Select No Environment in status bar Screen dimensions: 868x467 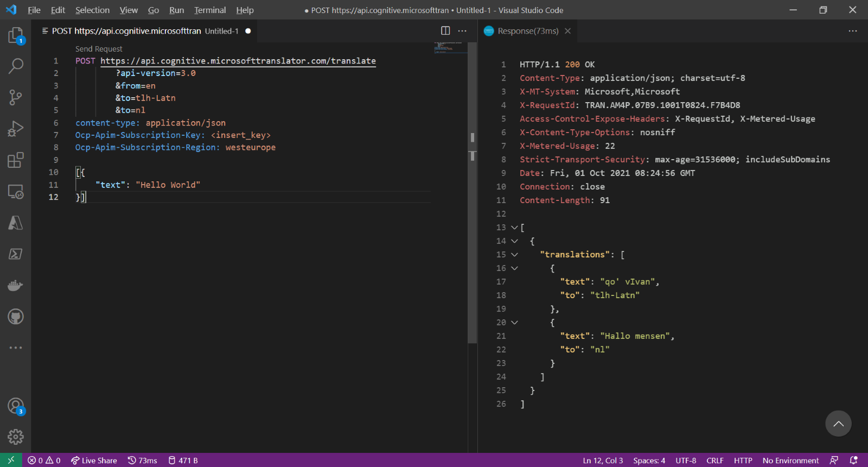coord(790,460)
